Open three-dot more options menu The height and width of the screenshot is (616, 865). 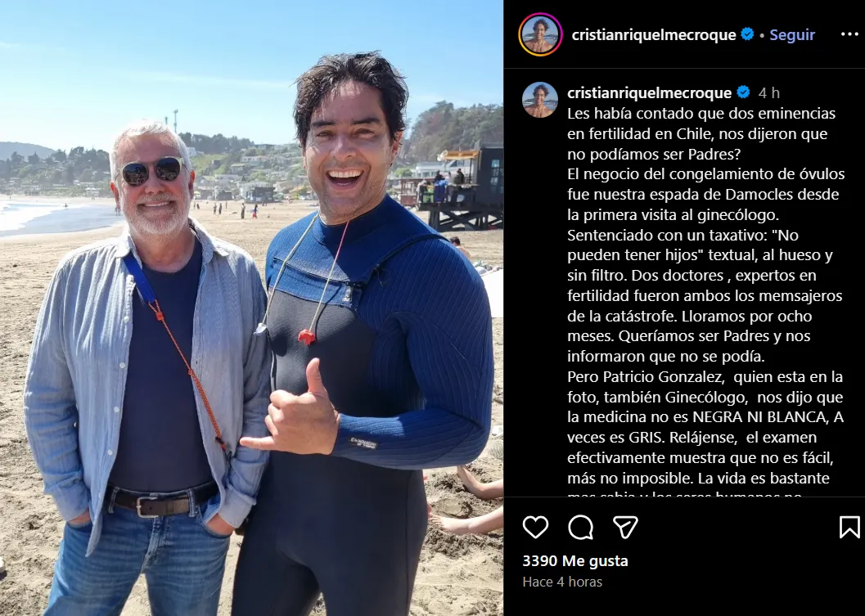(x=849, y=34)
